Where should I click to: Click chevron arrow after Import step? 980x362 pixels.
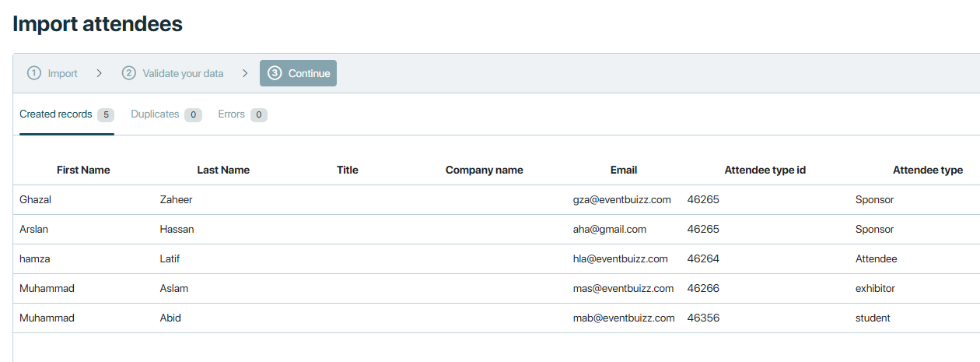coord(99,73)
